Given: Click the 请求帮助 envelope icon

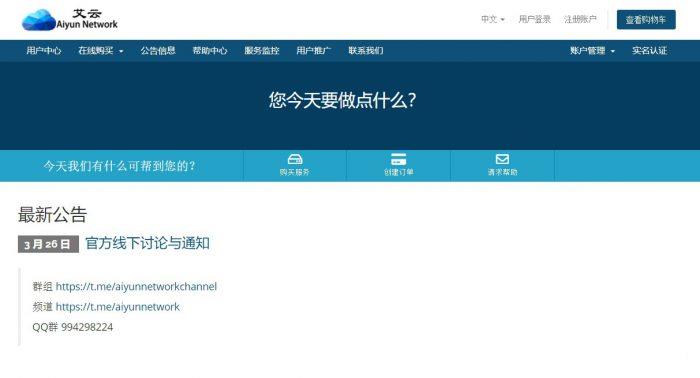Looking at the screenshot, I should (502, 159).
